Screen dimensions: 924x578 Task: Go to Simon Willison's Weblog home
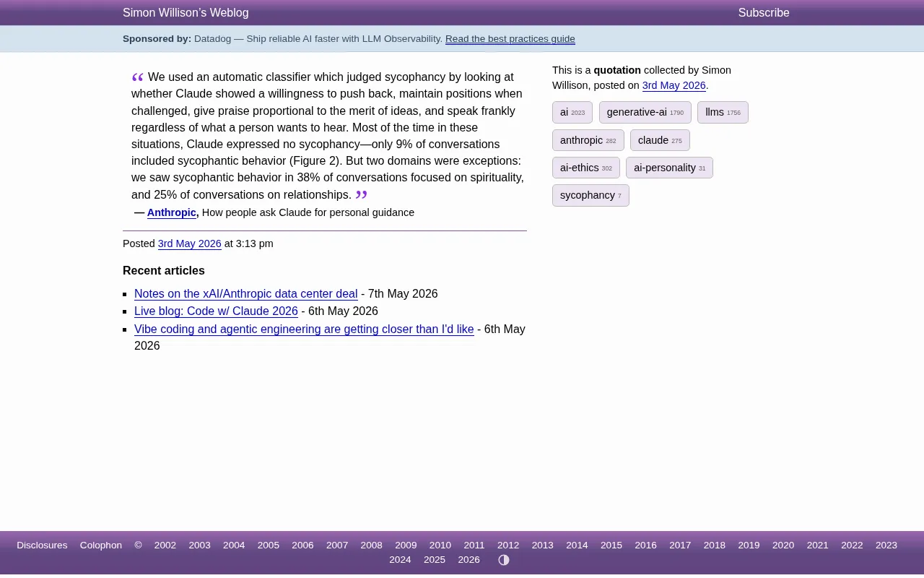[186, 13]
